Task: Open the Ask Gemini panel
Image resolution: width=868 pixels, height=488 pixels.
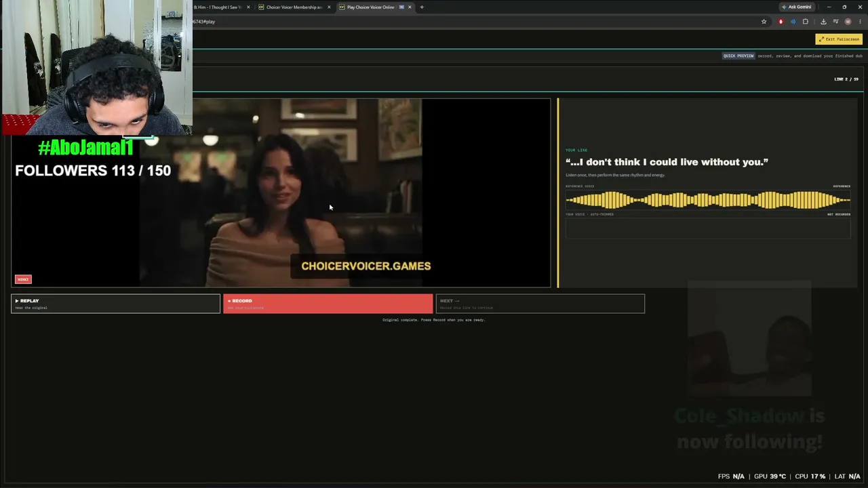Action: pyautogui.click(x=796, y=7)
